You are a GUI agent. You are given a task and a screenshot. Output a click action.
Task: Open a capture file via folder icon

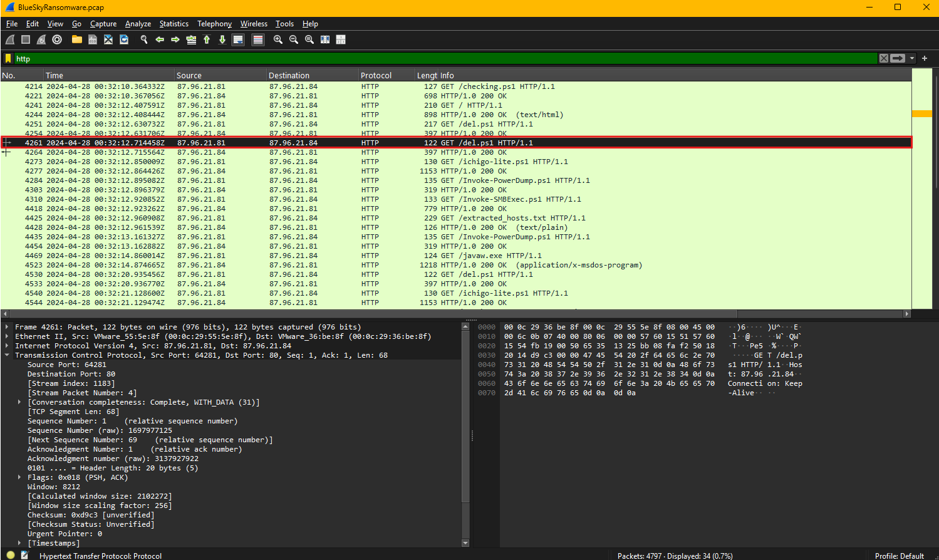[x=77, y=39]
